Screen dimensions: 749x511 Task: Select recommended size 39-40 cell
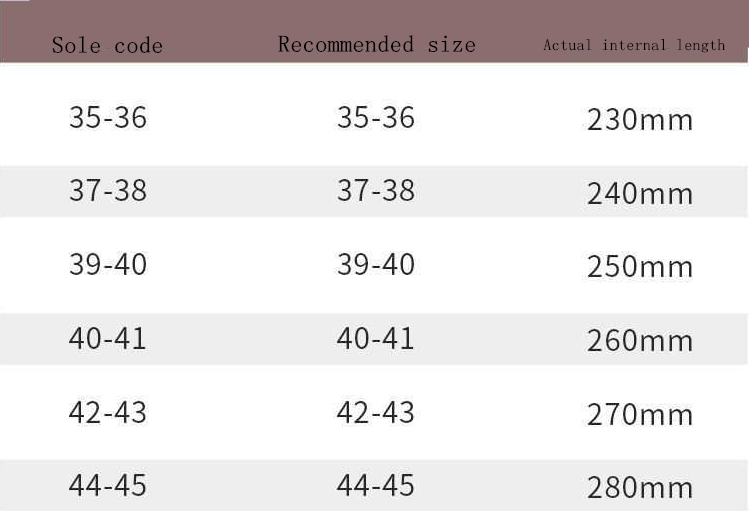pos(375,264)
